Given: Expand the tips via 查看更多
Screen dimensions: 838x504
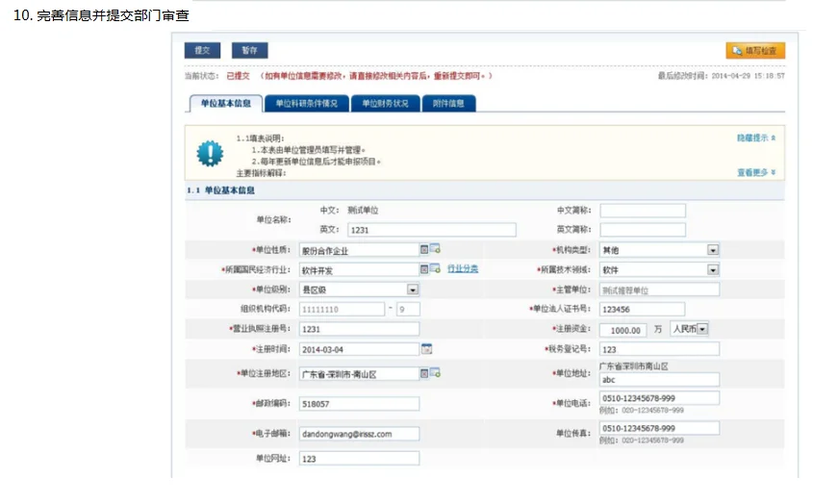Looking at the screenshot, I should [756, 172].
